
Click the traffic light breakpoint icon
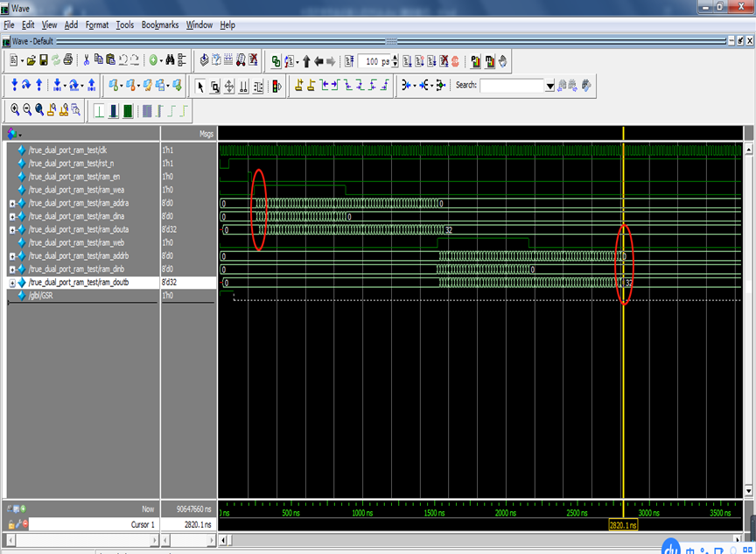pyautogui.click(x=276, y=87)
